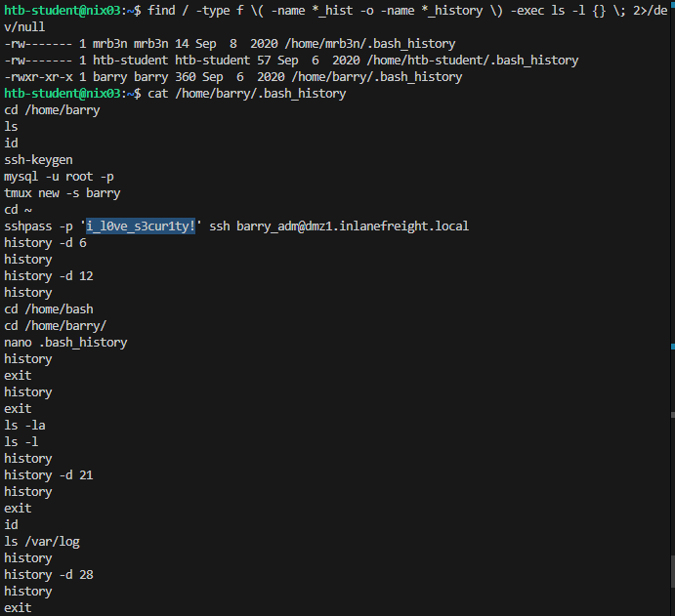Screen dimensions: 675x616
Task: Click the tmux new -s barry line
Action: coord(62,193)
